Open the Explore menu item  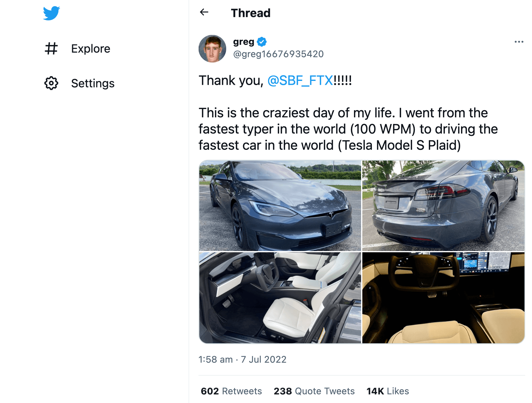(x=91, y=49)
